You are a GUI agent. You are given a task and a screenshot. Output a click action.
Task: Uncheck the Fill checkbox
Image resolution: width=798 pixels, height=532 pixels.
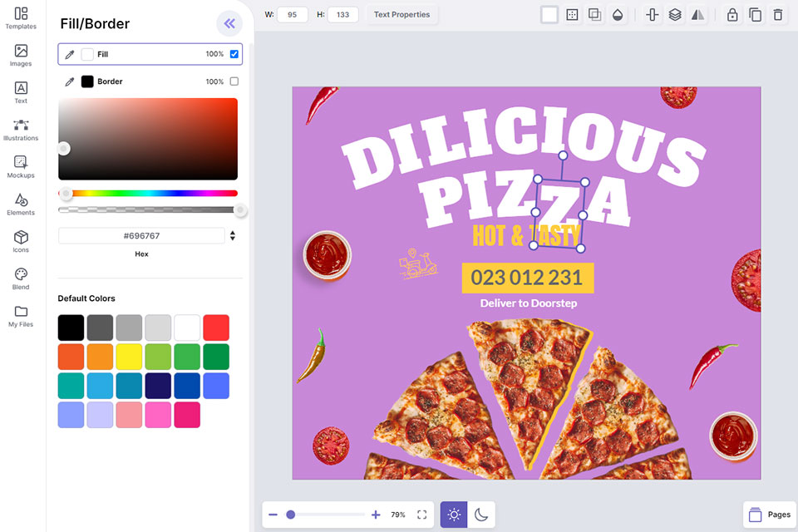[234, 54]
